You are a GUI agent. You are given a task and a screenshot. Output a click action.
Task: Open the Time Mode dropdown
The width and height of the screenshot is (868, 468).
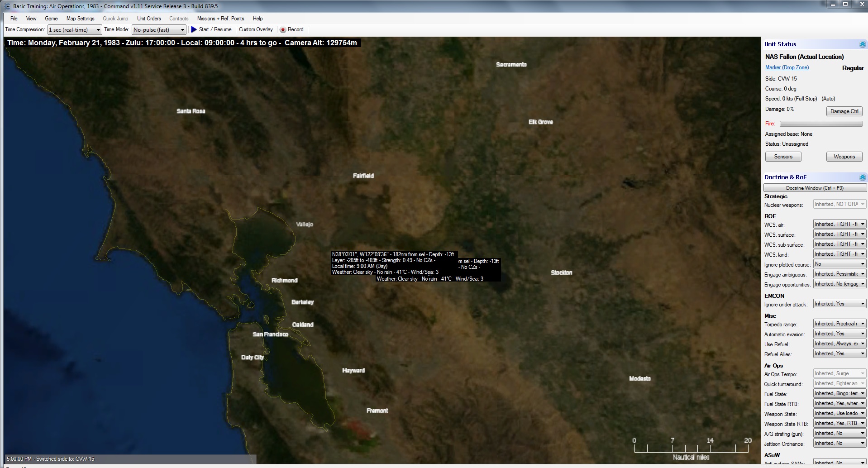(159, 30)
